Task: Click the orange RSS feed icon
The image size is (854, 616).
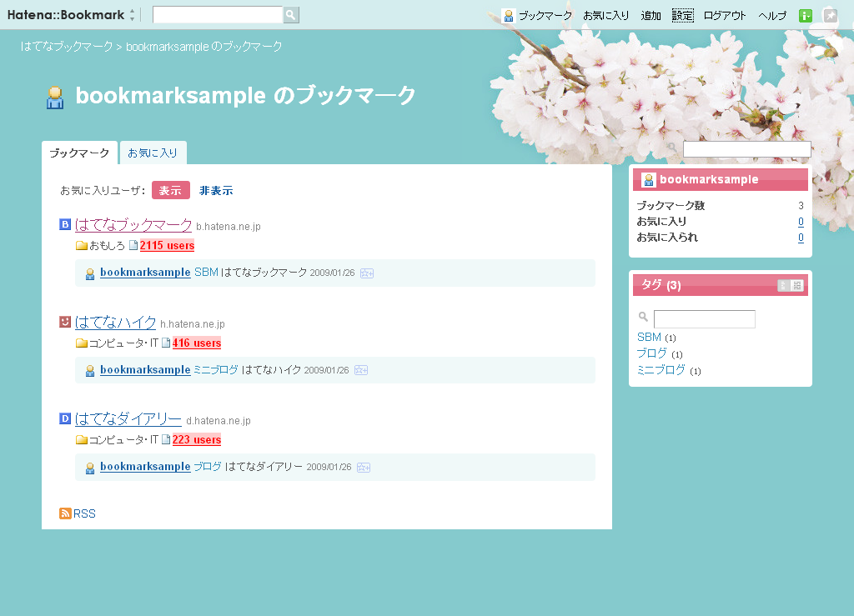Action: tap(65, 513)
